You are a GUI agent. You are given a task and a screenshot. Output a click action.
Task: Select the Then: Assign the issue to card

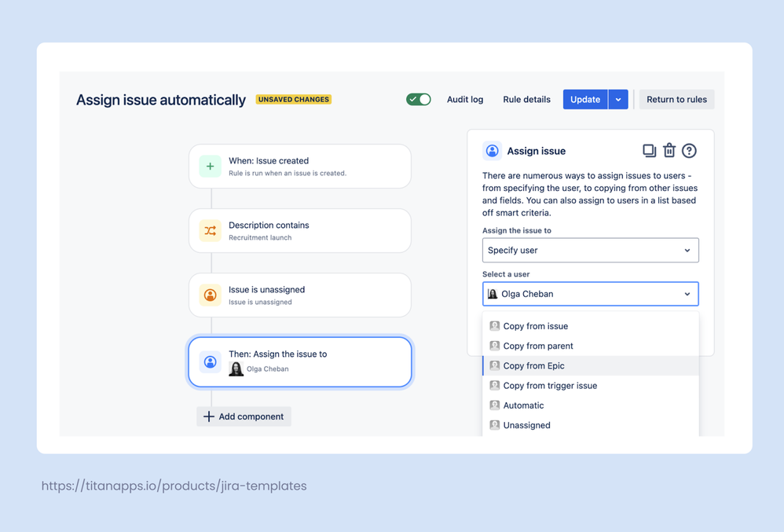pos(300,361)
